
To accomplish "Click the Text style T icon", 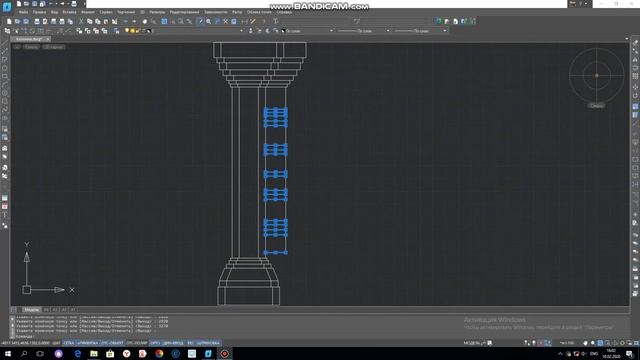I will click(x=276, y=21).
